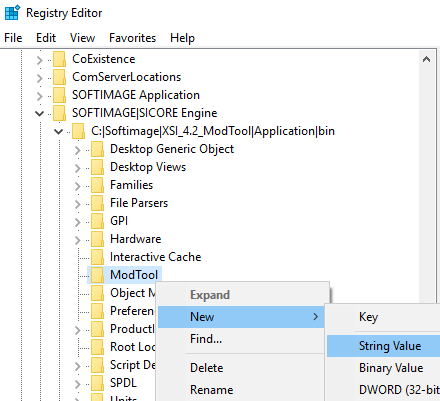Viewport: 440px width, 401px height.
Task: Open the Favorites menu
Action: (132, 38)
